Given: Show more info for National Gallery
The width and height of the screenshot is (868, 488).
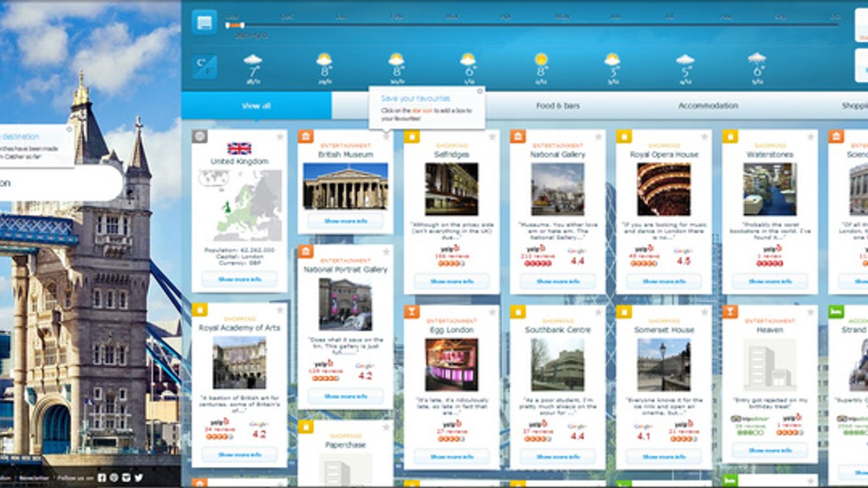Looking at the screenshot, I should tap(557, 281).
